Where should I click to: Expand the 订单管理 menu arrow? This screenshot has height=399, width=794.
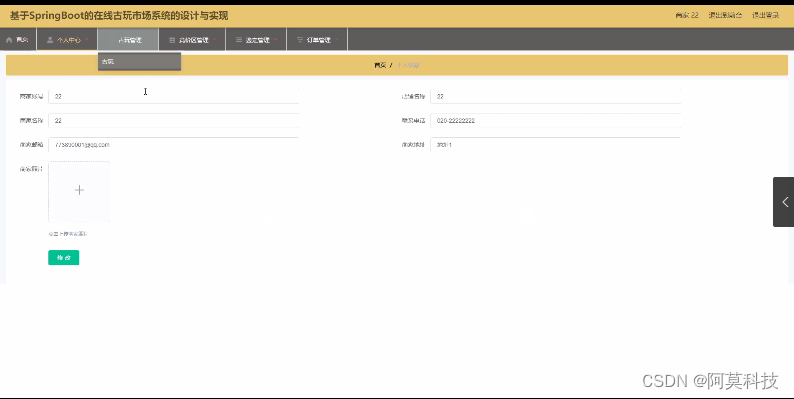coord(336,39)
